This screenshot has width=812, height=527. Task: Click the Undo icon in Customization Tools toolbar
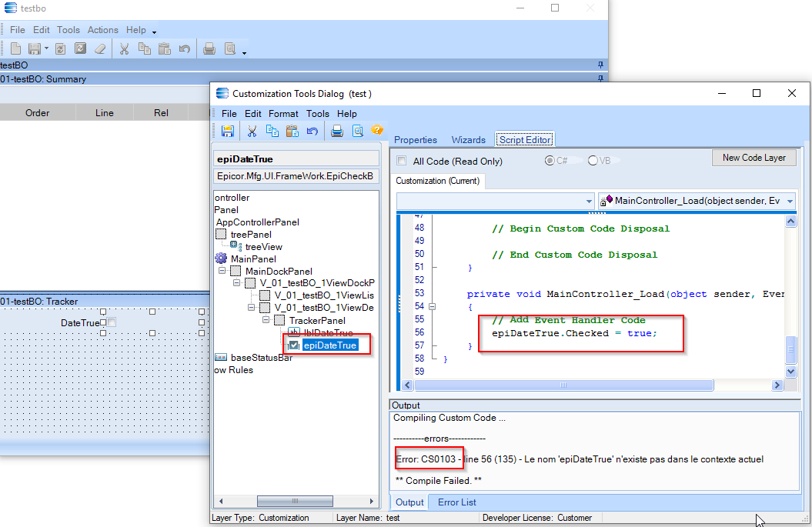(x=312, y=131)
